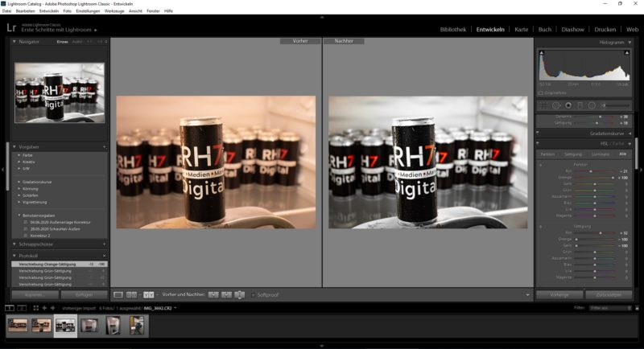The image size is (644, 349).
Task: Toggle shadow clipping indicator in histogram
Action: [x=541, y=53]
